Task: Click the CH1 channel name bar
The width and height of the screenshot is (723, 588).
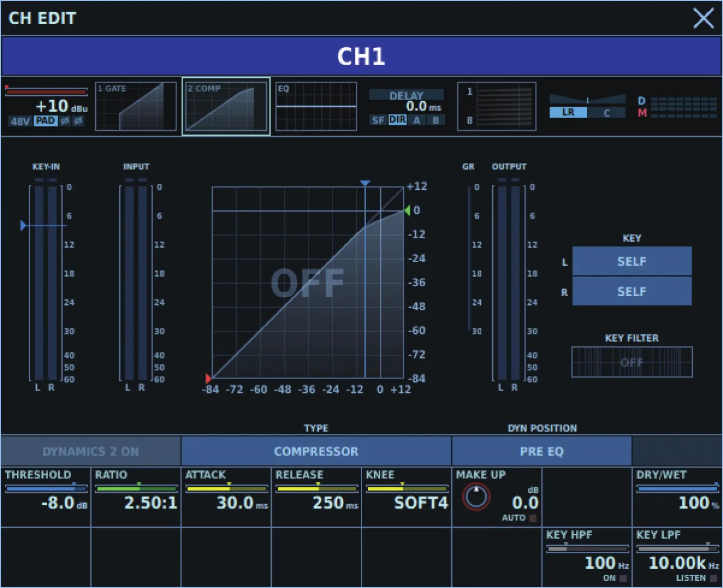Action: point(361,56)
